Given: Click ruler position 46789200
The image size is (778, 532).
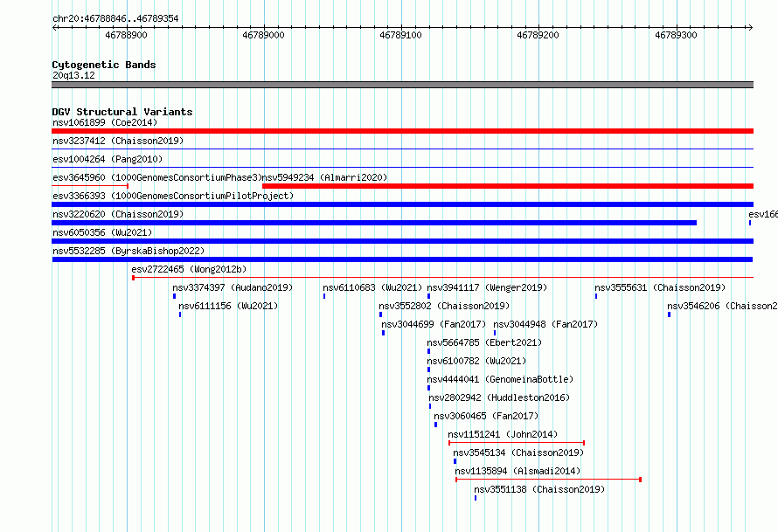Looking at the screenshot, I should tap(538, 35).
